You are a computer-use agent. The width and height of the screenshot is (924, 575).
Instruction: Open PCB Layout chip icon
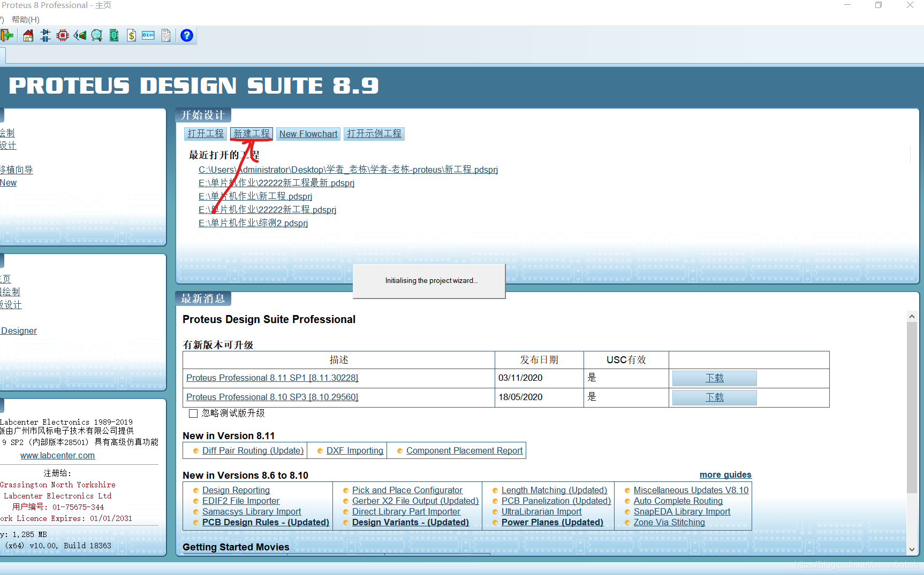point(63,35)
